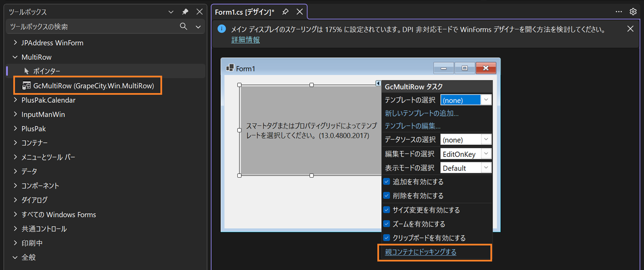Click the テンプレートの編集 link
Screen dimensions: 644x270
click(x=412, y=126)
